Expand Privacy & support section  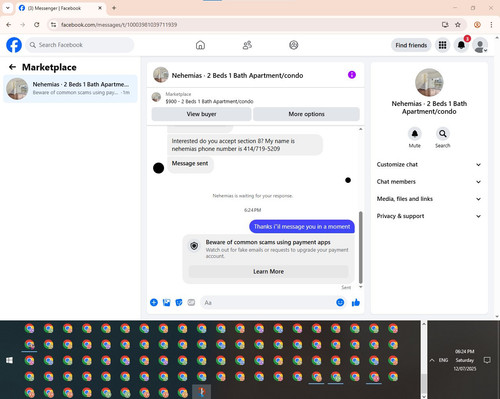[x=429, y=216]
